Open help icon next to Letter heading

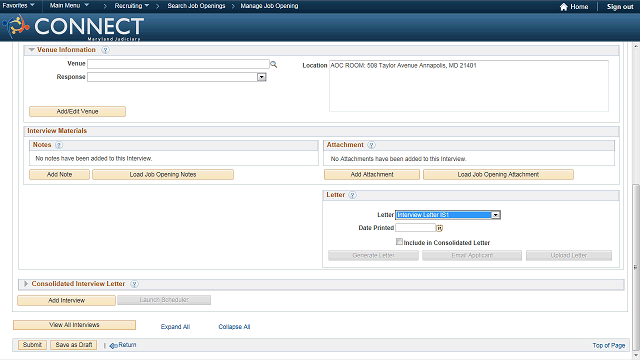click(352, 195)
